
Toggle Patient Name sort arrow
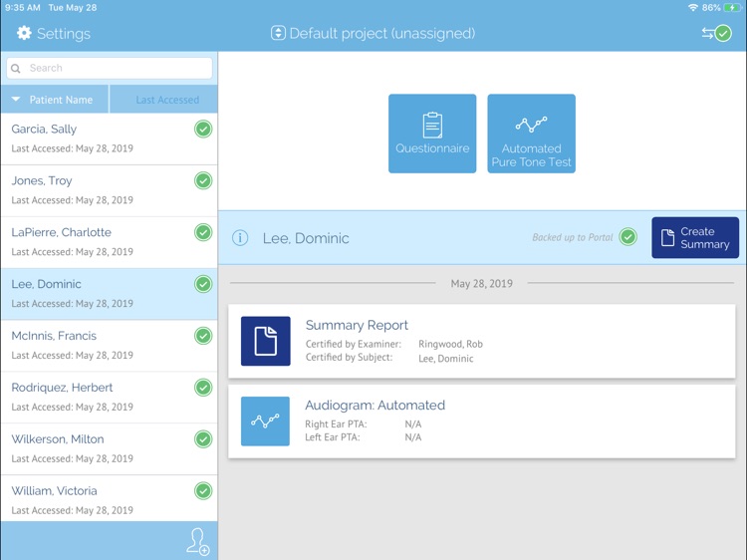pos(16,100)
